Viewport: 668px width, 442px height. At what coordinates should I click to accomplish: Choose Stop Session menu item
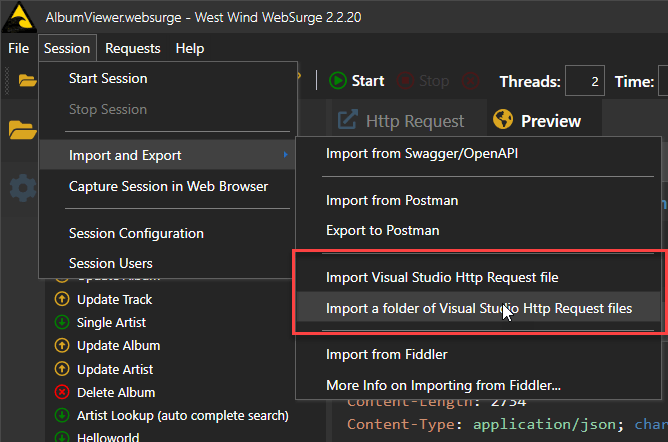click(167, 109)
